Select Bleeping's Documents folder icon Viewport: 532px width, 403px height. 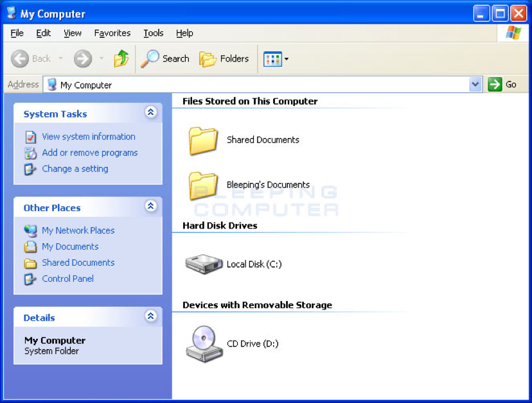[x=203, y=185]
